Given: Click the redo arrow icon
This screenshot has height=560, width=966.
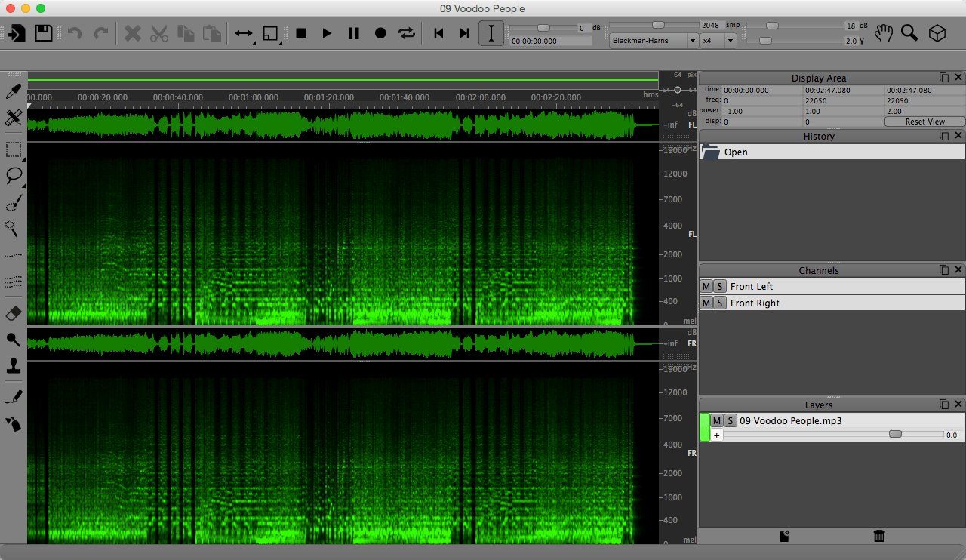Looking at the screenshot, I should [100, 33].
